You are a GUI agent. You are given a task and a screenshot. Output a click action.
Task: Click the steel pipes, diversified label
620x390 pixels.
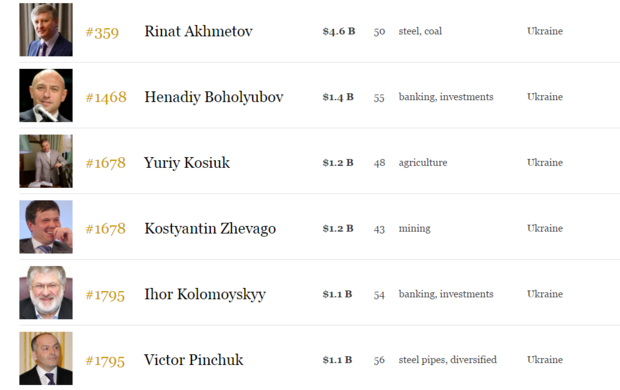tap(448, 360)
